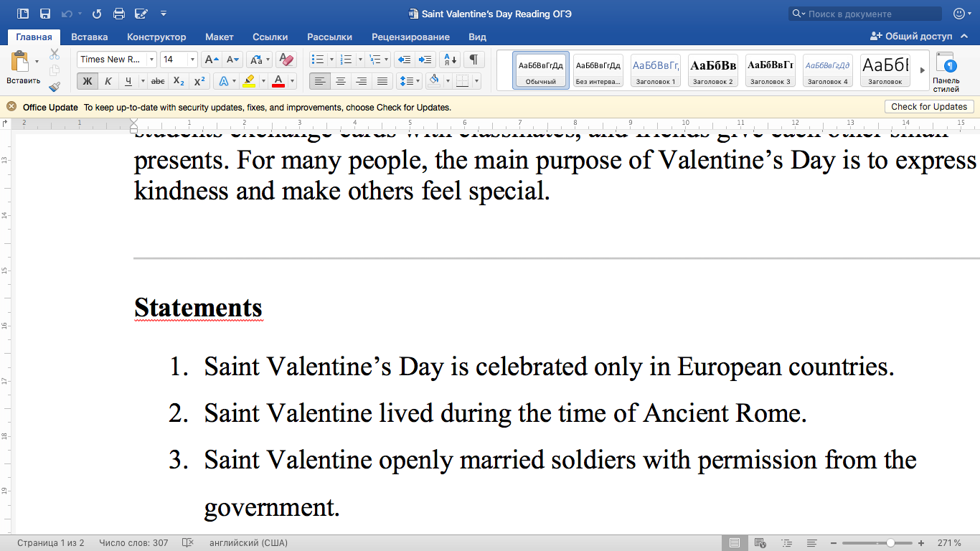Toggle italic with the К button

[x=108, y=81]
